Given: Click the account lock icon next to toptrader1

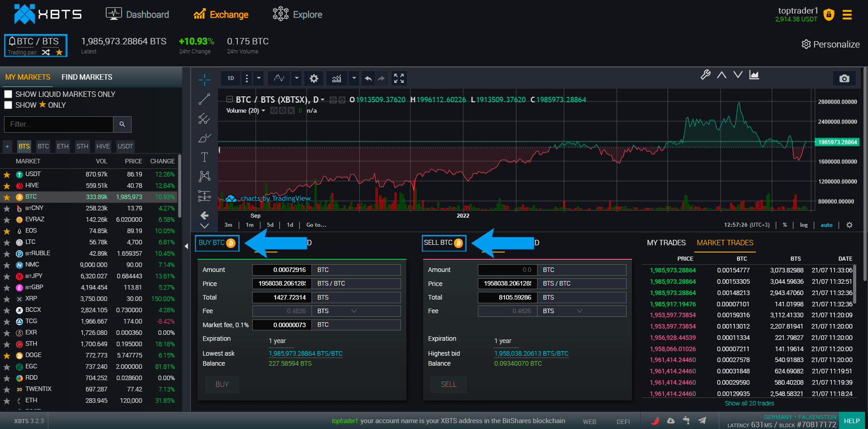Looking at the screenshot, I should tap(829, 15).
